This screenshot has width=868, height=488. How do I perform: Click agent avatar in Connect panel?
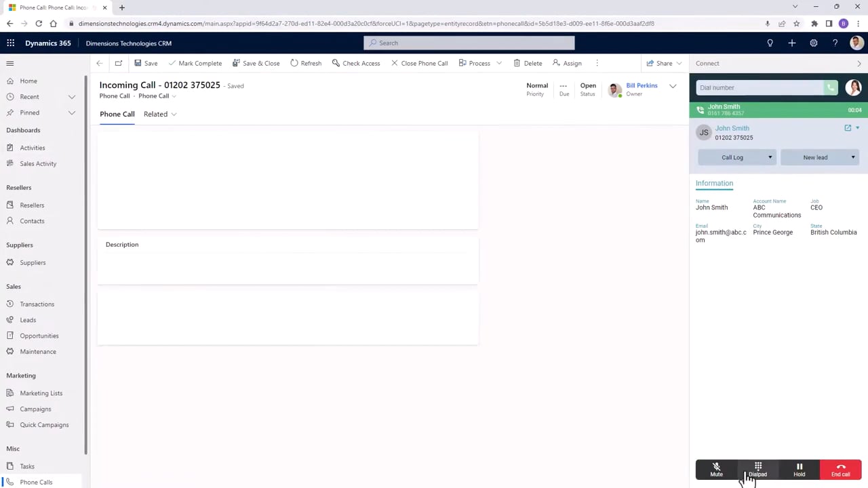(853, 87)
